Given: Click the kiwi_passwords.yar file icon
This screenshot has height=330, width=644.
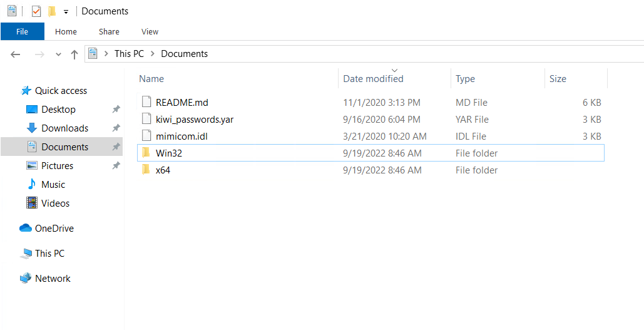Looking at the screenshot, I should [146, 119].
